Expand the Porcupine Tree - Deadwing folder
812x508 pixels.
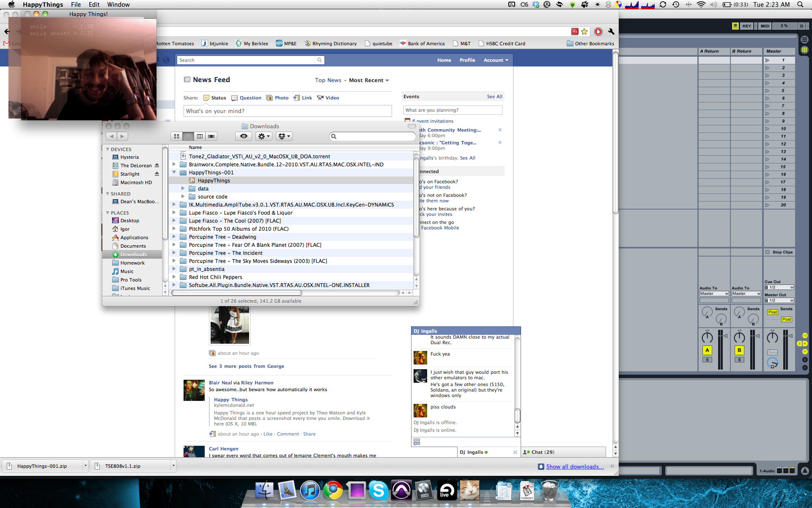[x=174, y=237]
